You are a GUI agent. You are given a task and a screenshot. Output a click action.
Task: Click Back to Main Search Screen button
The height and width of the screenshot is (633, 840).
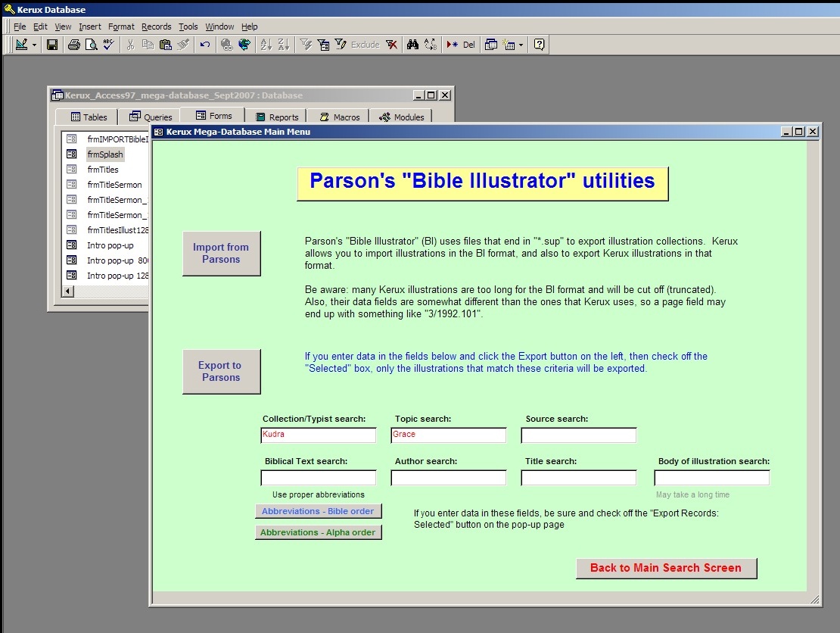667,568
